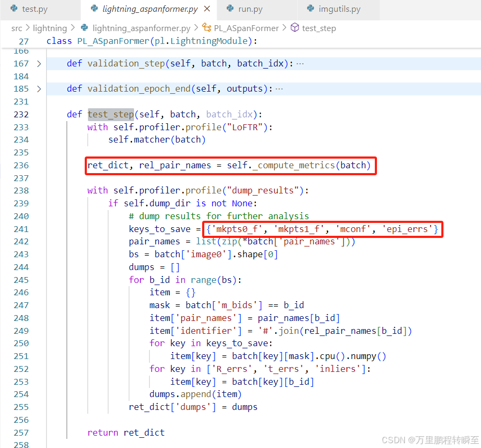Close the lightning_aspanformer.py tab

tap(208, 9)
